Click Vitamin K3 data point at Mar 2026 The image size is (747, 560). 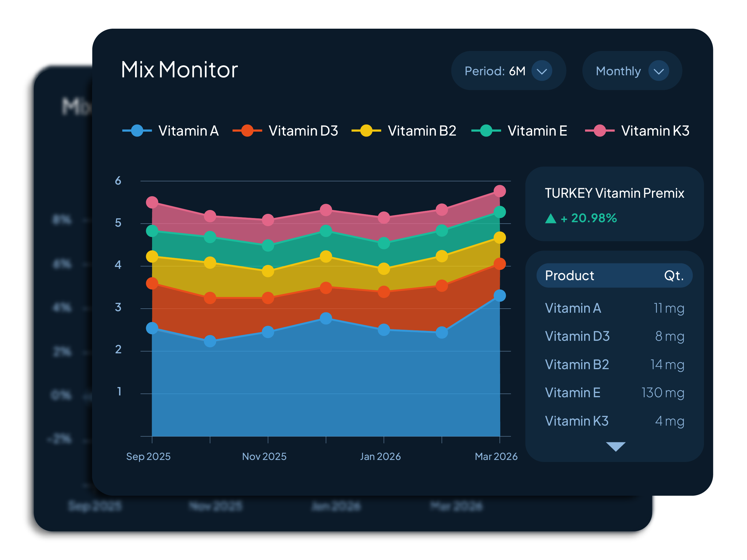(500, 191)
